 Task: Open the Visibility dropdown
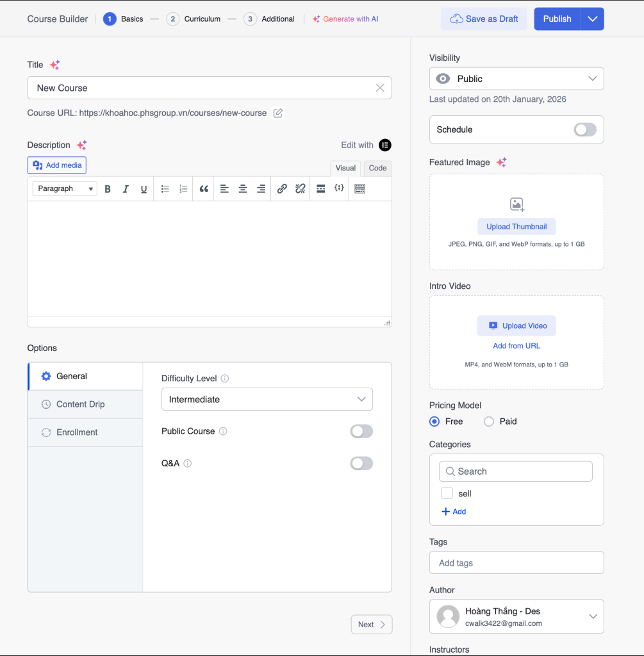click(516, 79)
